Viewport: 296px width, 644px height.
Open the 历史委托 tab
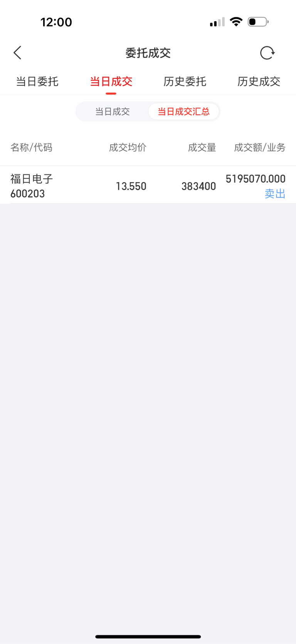(185, 81)
